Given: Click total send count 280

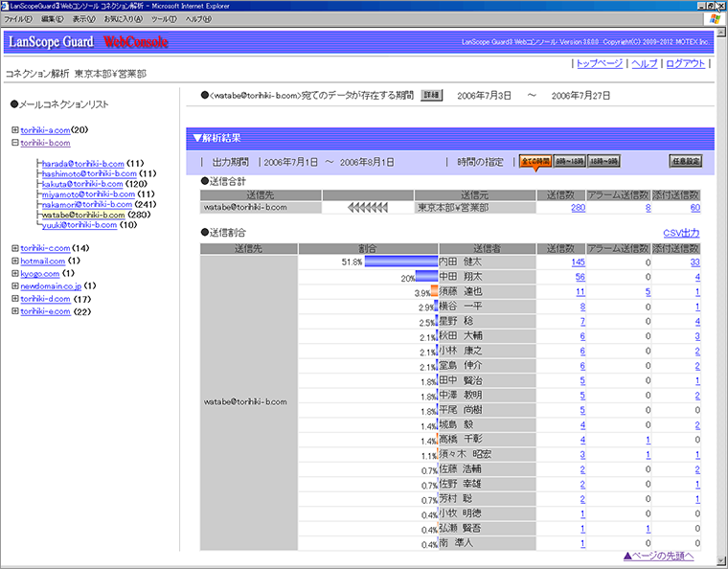Looking at the screenshot, I should click(x=578, y=208).
